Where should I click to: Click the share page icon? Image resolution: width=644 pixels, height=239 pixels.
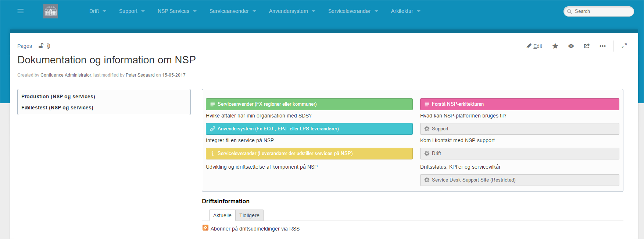(x=587, y=46)
